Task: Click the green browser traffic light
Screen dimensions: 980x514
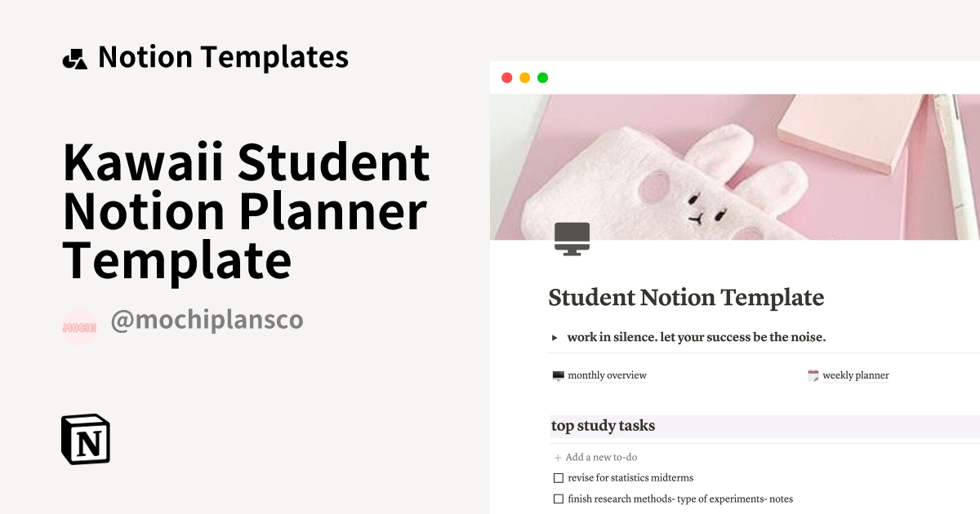Action: coord(542,77)
